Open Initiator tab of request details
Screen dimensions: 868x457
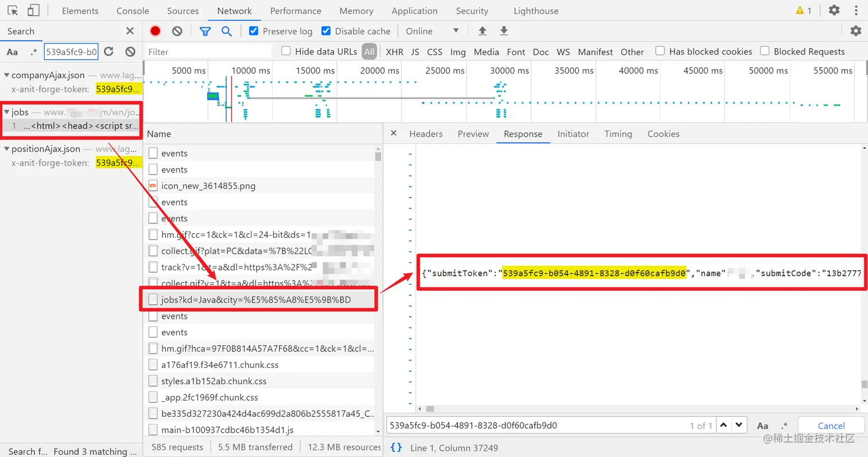(573, 134)
